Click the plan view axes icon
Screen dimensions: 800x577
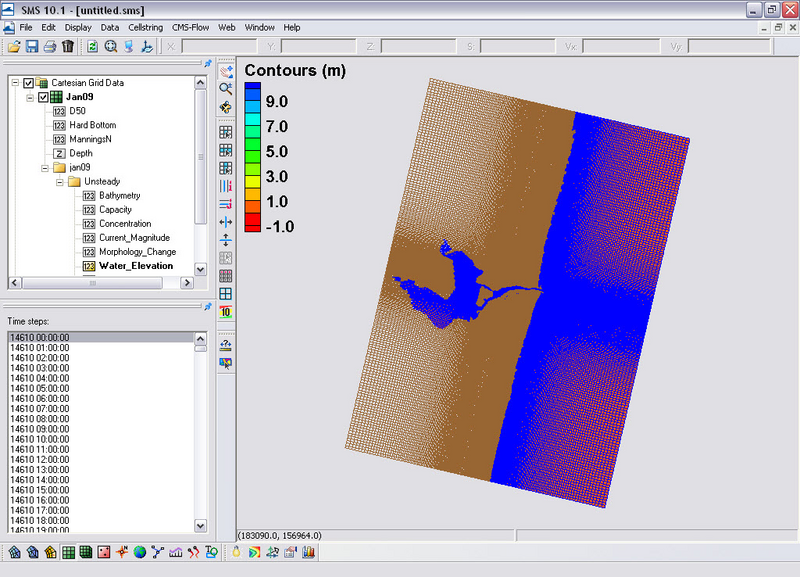point(146,46)
